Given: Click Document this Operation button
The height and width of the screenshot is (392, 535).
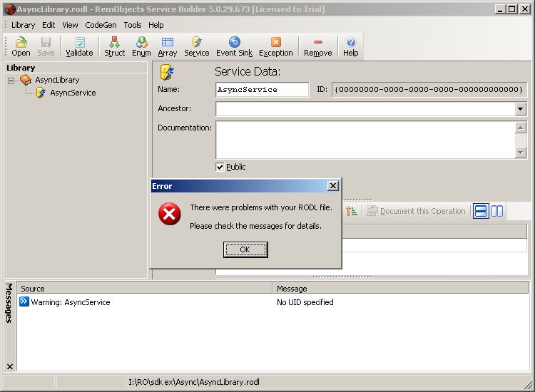Looking at the screenshot, I should pos(417,211).
